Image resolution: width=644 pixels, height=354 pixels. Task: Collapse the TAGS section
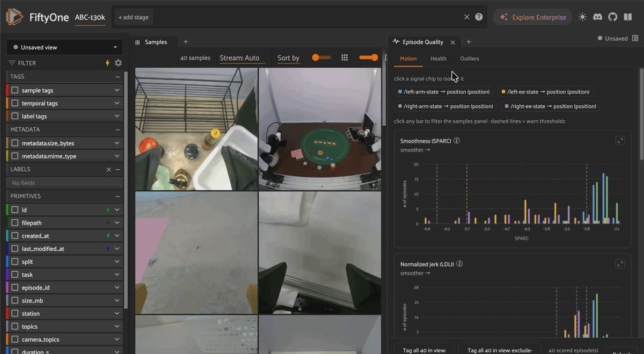tap(118, 77)
